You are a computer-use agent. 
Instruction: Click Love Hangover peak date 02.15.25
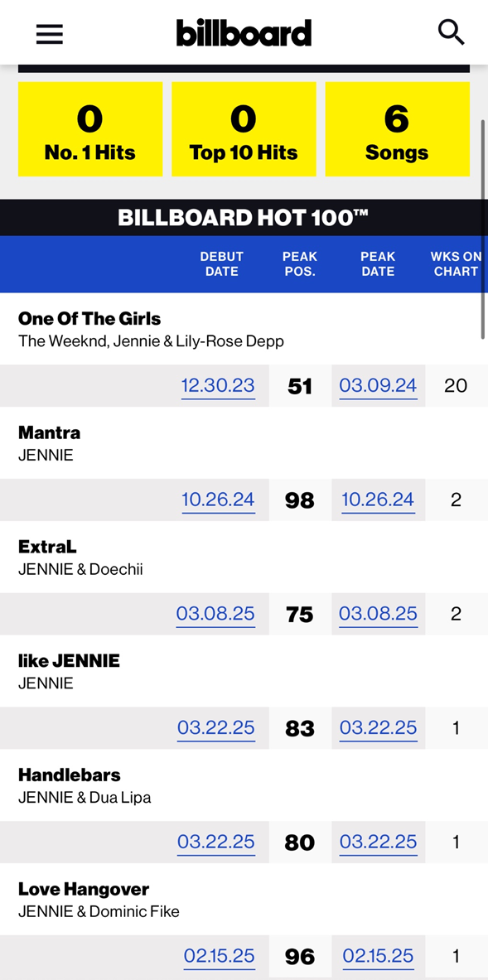[378, 956]
